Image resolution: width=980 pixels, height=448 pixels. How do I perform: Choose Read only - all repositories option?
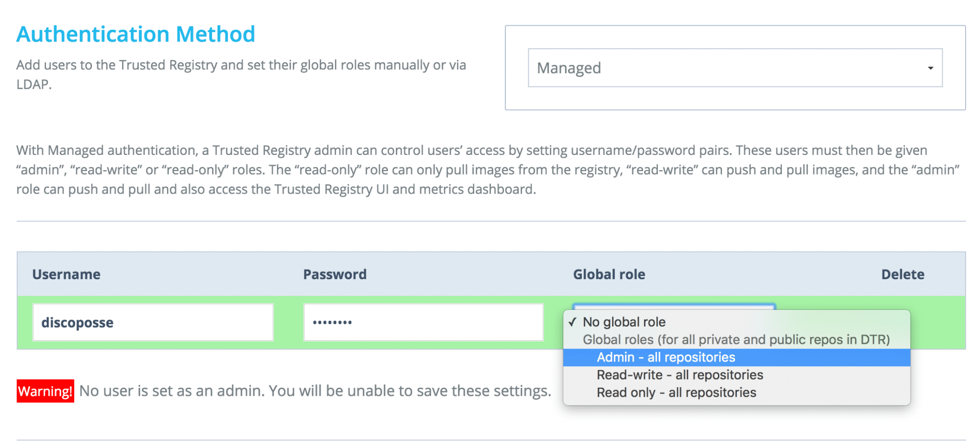736,393
